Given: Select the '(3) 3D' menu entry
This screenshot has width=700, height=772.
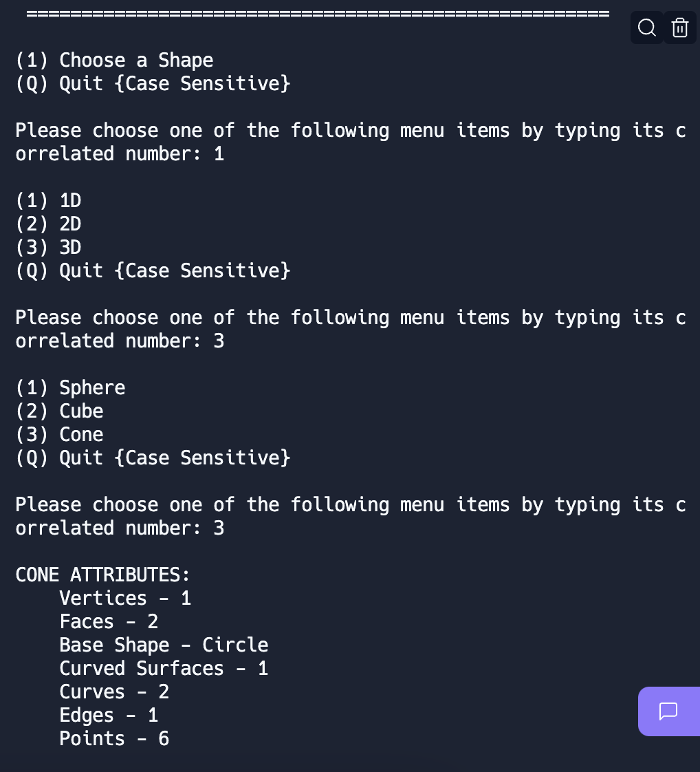Looking at the screenshot, I should (48, 247).
